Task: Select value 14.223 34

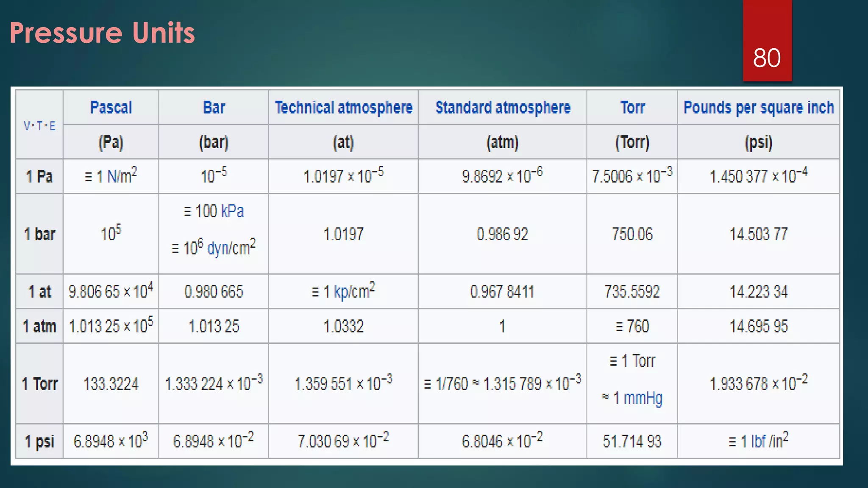Action: click(759, 291)
